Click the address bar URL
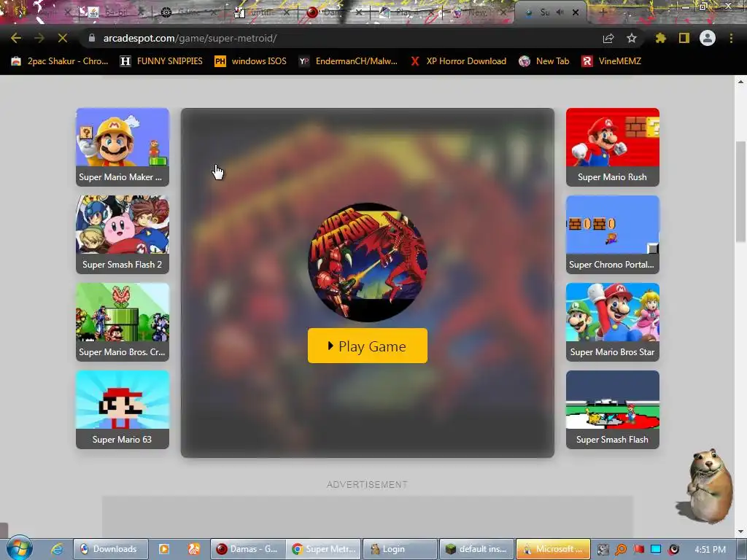The width and height of the screenshot is (747, 560). [x=190, y=38]
